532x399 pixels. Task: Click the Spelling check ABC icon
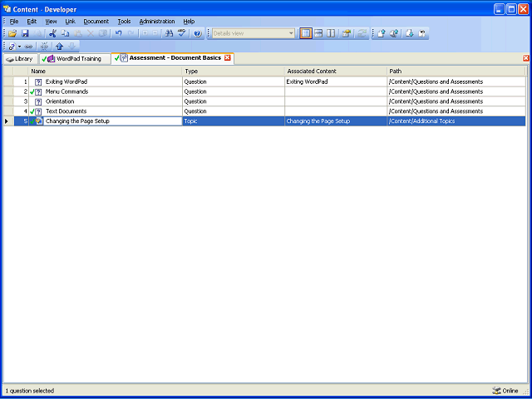(x=182, y=33)
